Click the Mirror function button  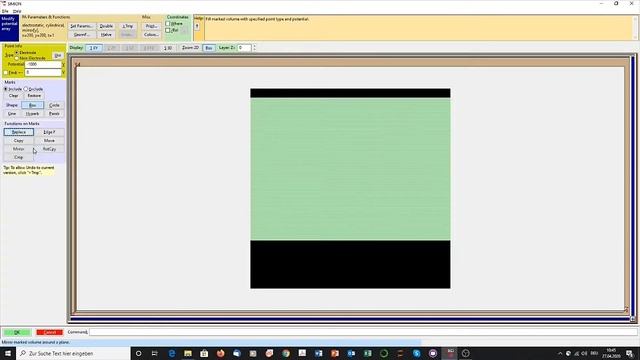(x=19, y=149)
